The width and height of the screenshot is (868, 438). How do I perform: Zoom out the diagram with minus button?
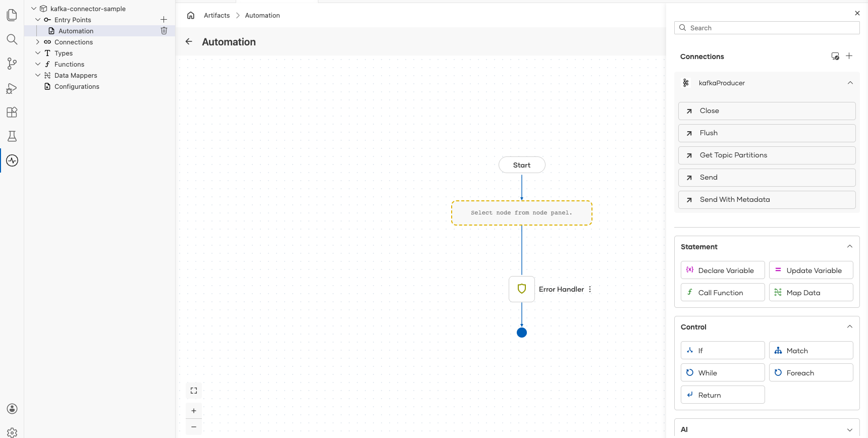[194, 427]
